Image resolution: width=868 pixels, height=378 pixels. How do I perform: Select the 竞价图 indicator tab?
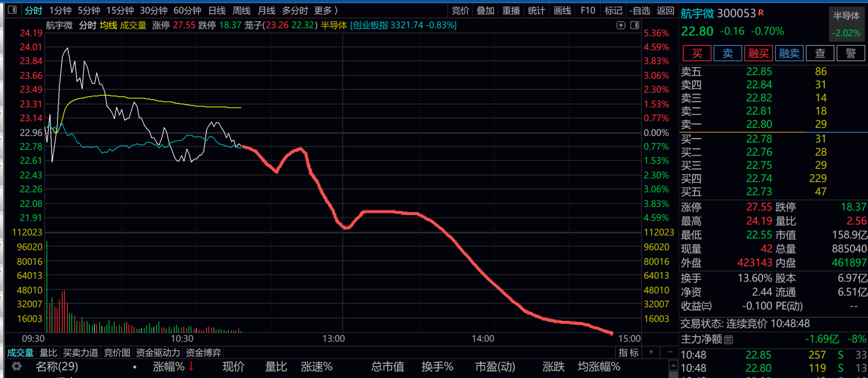point(117,352)
